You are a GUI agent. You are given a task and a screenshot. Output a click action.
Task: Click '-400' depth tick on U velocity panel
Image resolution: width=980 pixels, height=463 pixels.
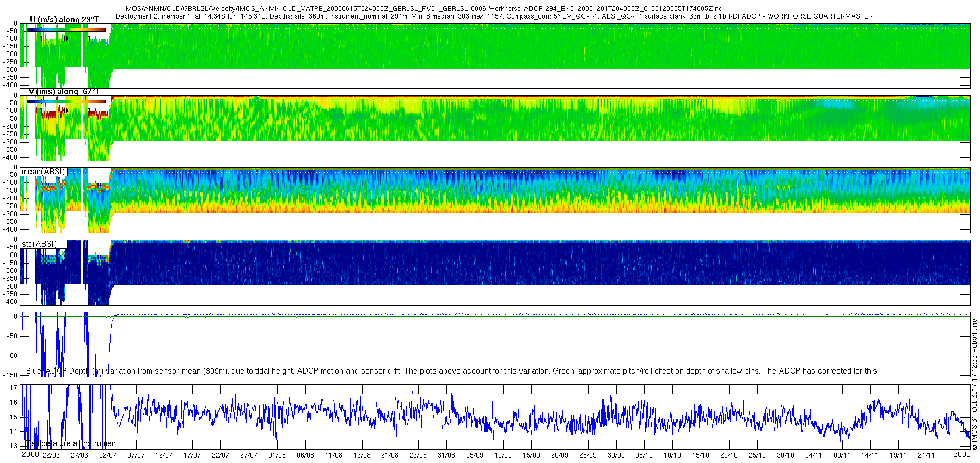(x=11, y=86)
